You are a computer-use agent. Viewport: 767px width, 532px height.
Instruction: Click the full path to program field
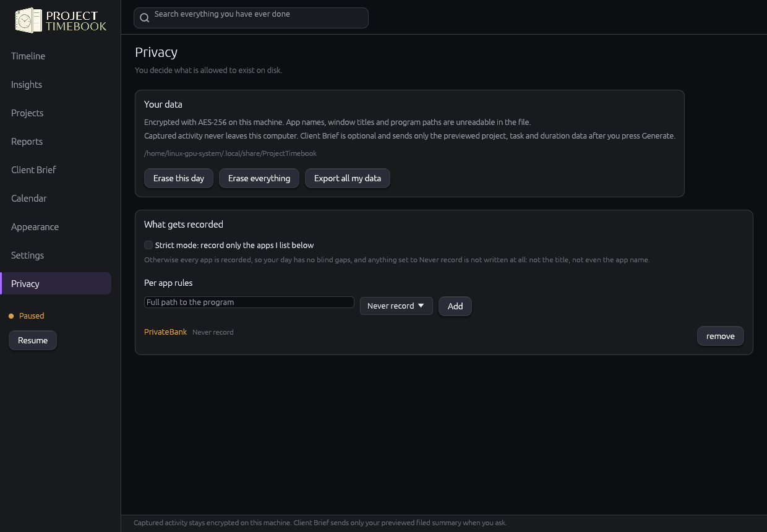coord(249,302)
